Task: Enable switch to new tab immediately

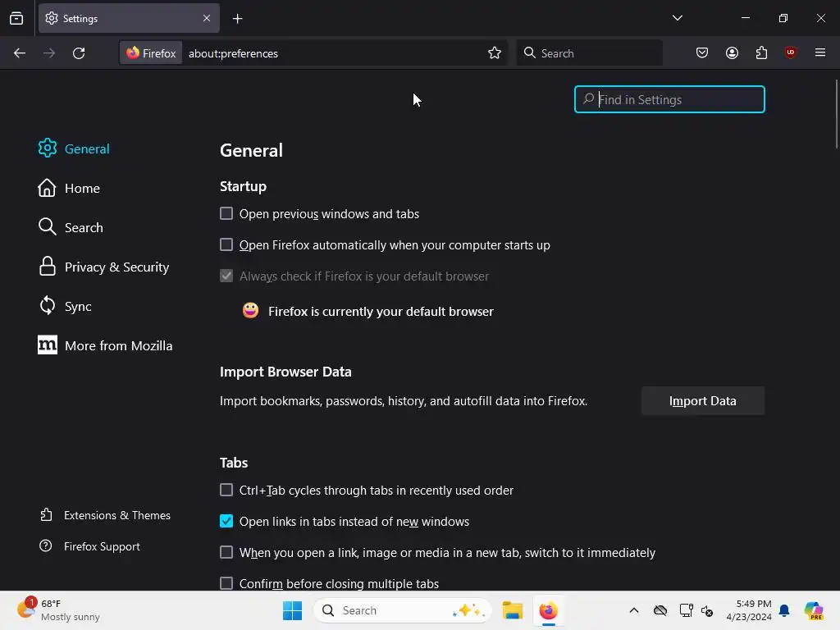Action: 226,552
